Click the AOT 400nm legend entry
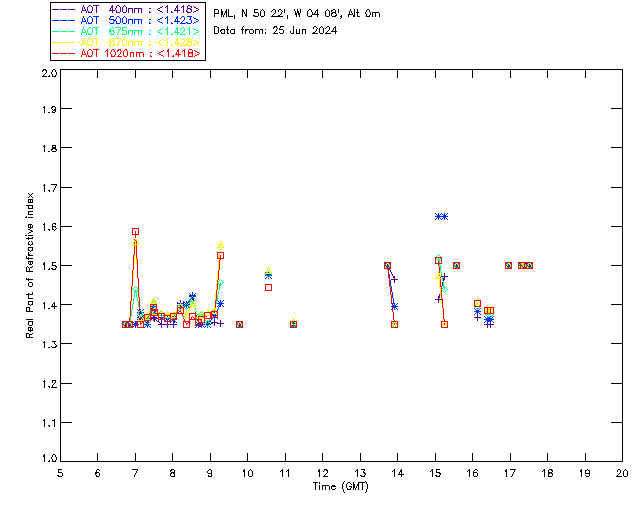This screenshot has height=512, width=640. (127, 9)
